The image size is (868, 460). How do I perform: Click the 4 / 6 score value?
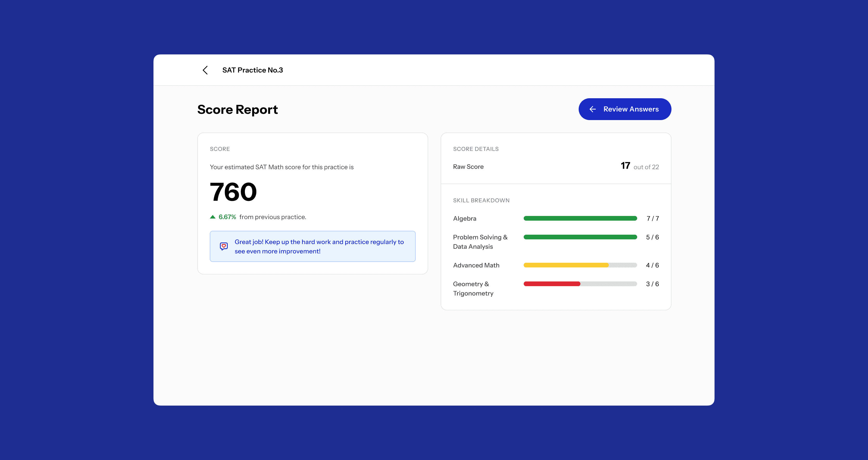652,265
